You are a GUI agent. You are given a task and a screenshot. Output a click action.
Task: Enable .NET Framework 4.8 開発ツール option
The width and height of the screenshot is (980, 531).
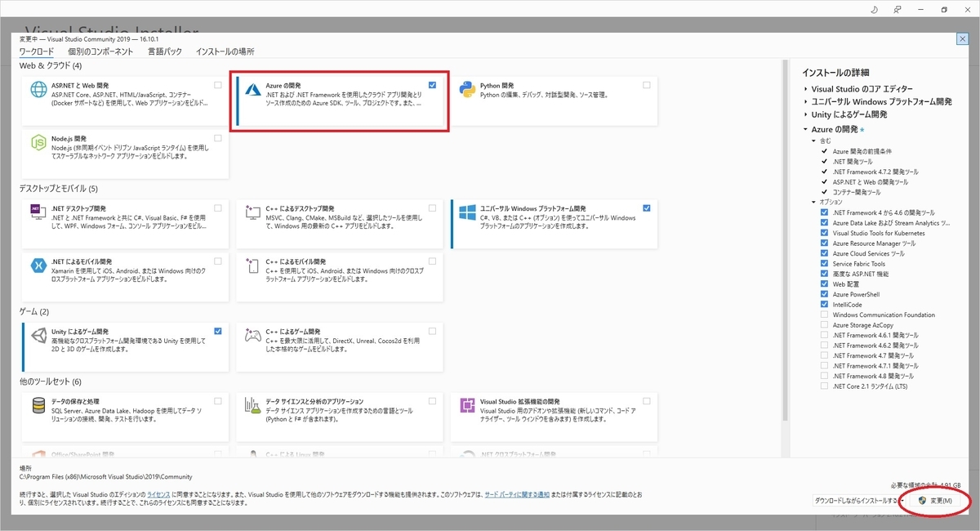pos(824,376)
